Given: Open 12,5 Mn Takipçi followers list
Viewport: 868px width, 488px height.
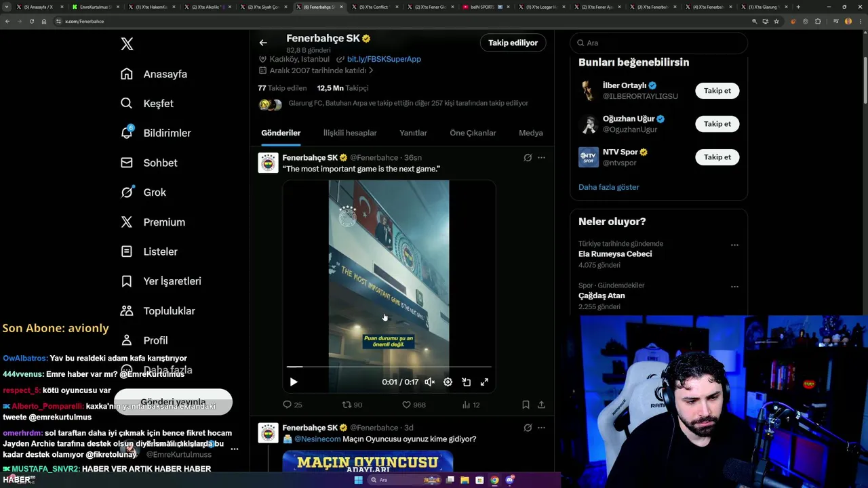Looking at the screenshot, I should tap(342, 88).
